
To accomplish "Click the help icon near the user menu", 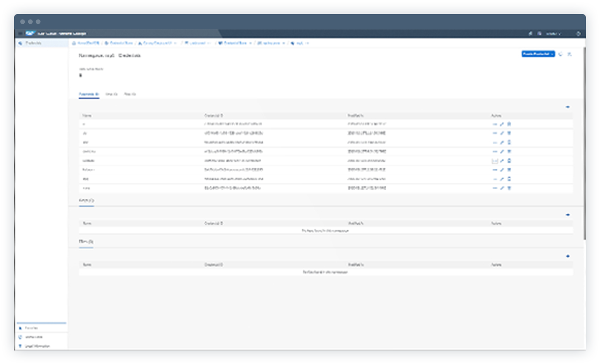I will (540, 34).
